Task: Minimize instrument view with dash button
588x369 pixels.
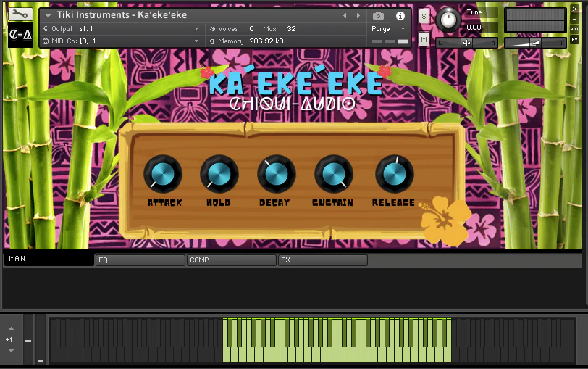Action: click(x=574, y=19)
